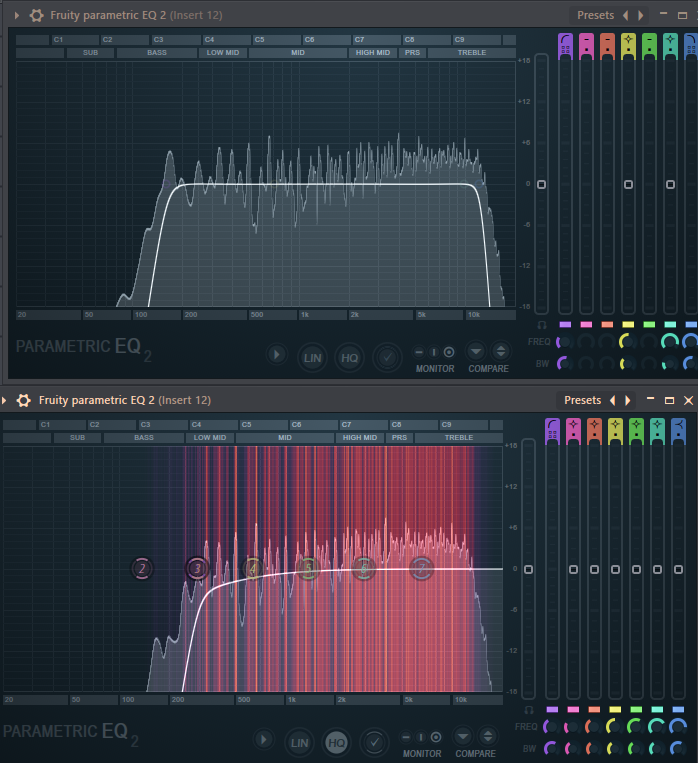Click teal FREQ knob in top window
This screenshot has width=698, height=763.
[670, 342]
